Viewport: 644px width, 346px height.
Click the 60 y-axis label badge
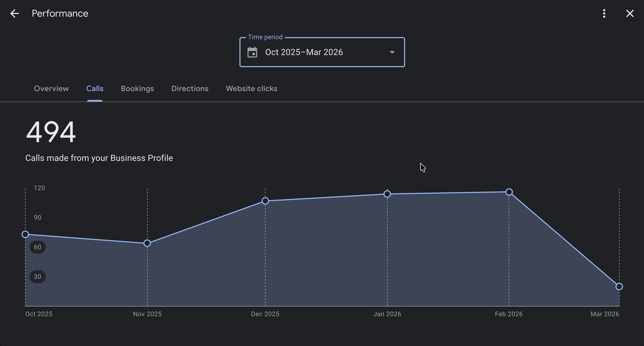[x=38, y=247]
